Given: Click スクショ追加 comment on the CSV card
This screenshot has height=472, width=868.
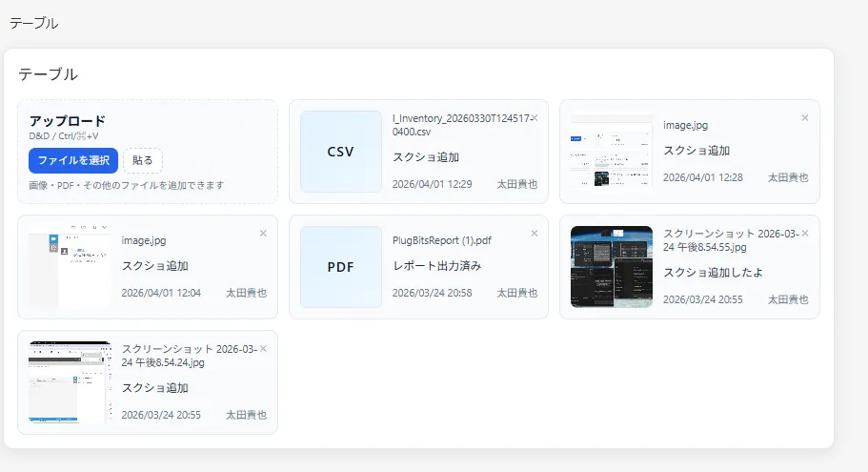Looking at the screenshot, I should point(426,157).
